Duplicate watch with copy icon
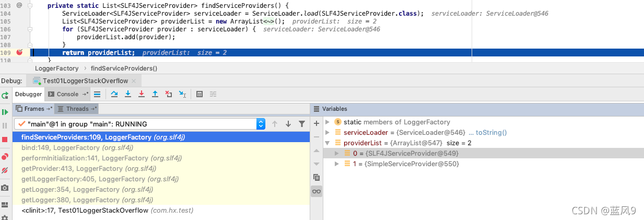Screen dimensions: 644x220 (316, 178)
